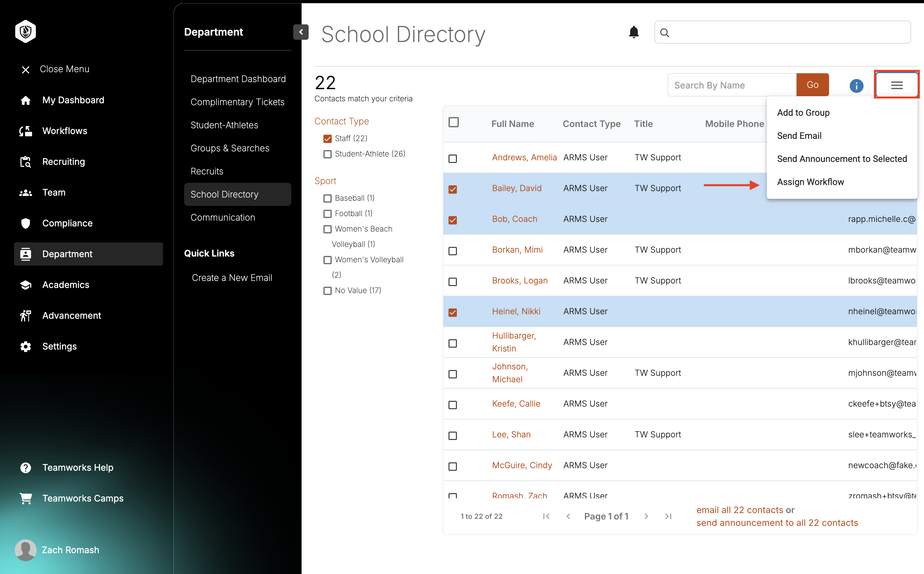The image size is (924, 574).
Task: Go to previous page arrow
Action: (x=568, y=516)
